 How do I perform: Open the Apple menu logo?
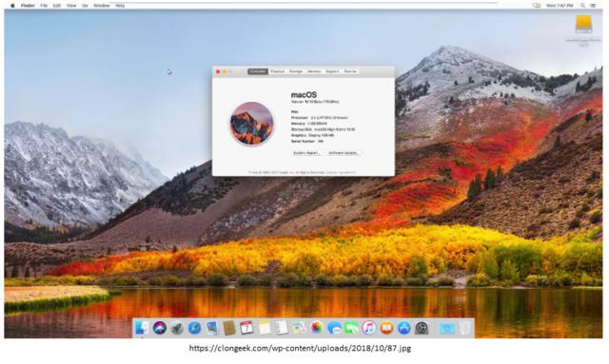pos(12,6)
